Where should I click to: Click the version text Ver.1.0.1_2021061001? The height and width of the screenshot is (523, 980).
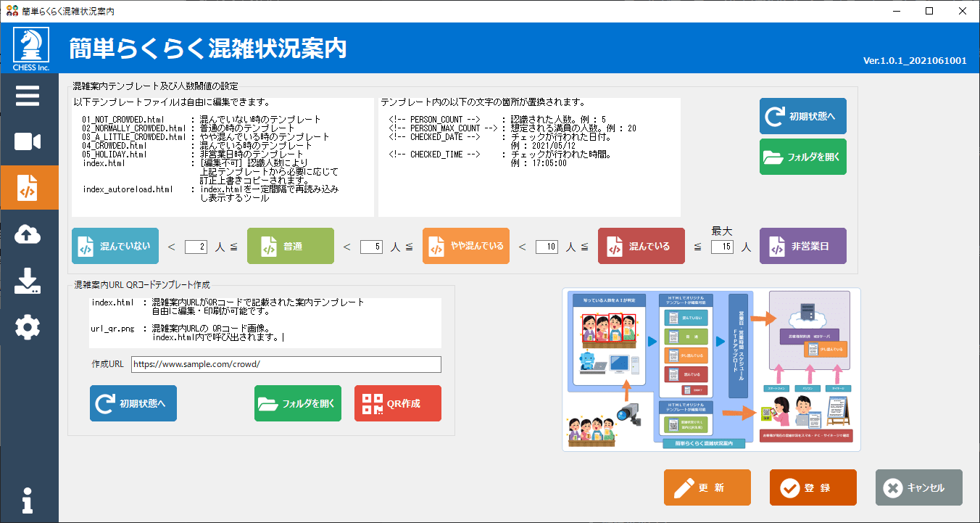coord(915,61)
